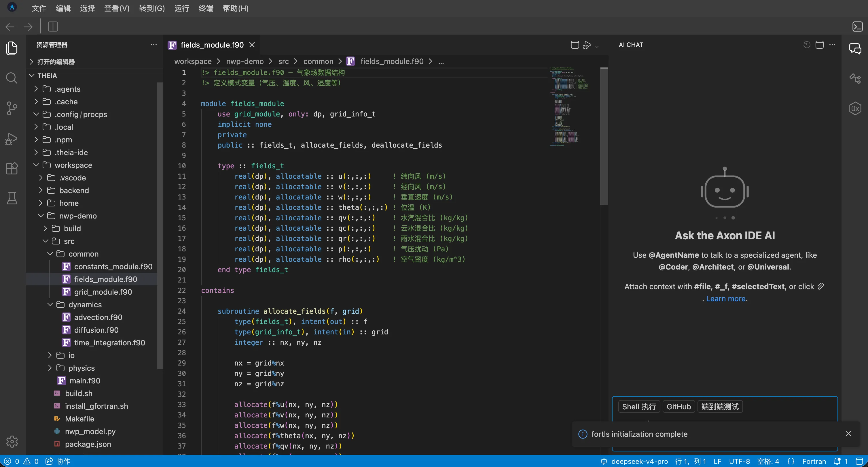Open the 终端 menu
The image size is (868, 467).
(206, 8)
